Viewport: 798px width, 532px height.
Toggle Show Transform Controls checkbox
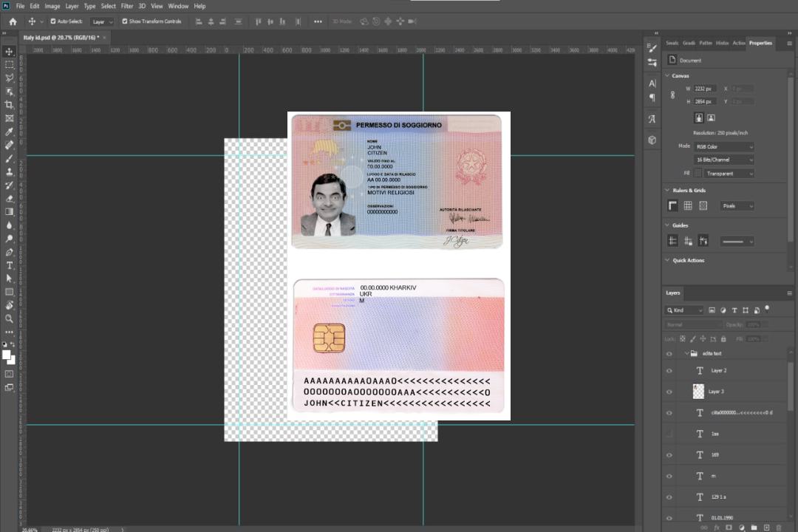(125, 21)
